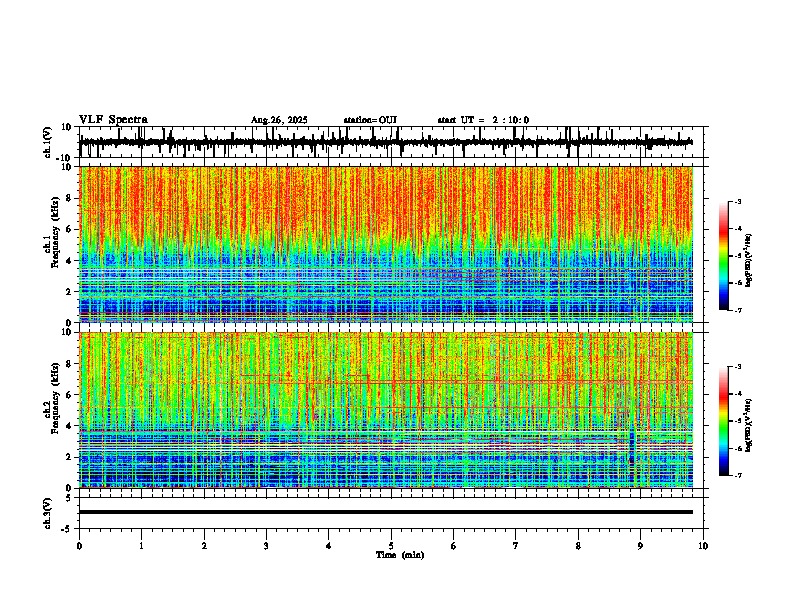Click inside the ch.1 voltage waveform trace
Screen dimensions: 792x612
click(385, 142)
